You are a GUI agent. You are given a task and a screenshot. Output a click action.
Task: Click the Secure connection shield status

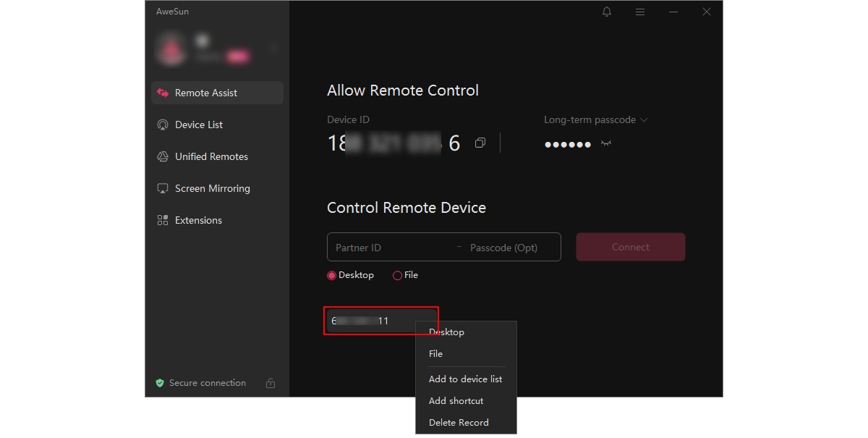pos(201,383)
